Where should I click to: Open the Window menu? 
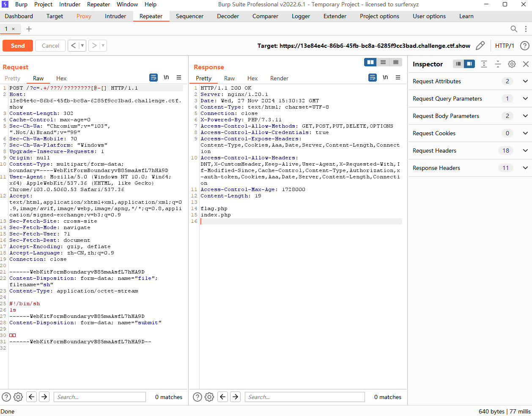point(127,4)
